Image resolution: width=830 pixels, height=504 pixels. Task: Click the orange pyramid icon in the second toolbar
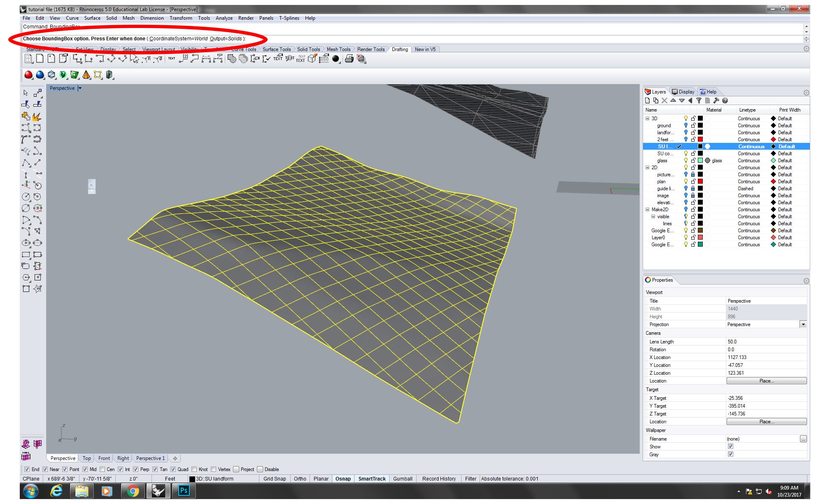point(86,75)
